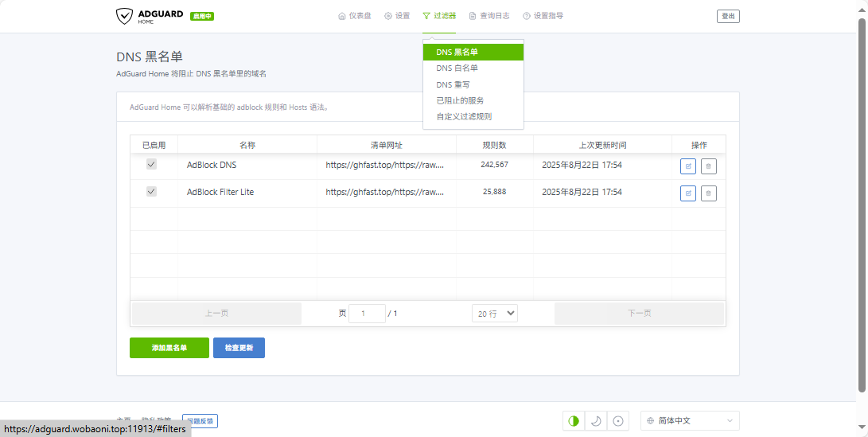Screen dimensions: 868x437
Task: Click the 25,888 rules count
Action: click(x=495, y=192)
